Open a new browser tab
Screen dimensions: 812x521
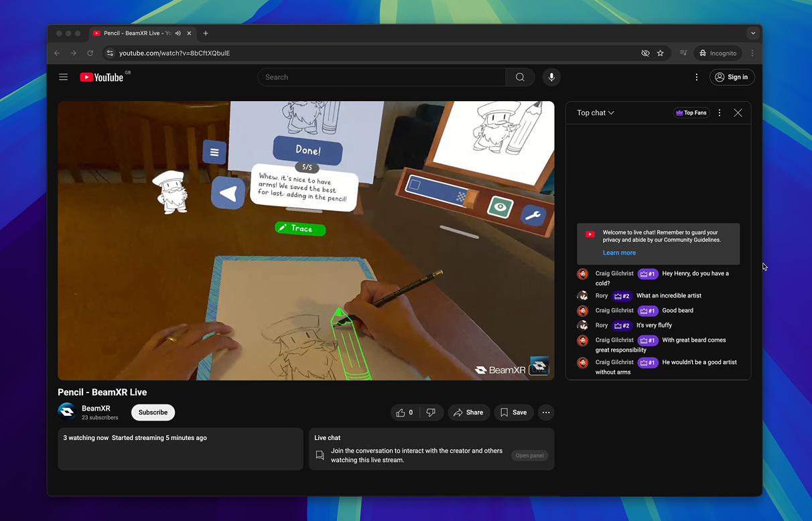point(206,33)
